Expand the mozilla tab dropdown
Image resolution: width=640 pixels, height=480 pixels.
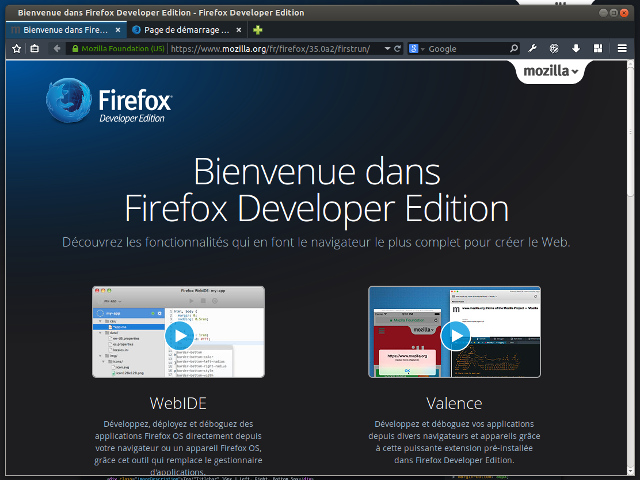point(551,71)
